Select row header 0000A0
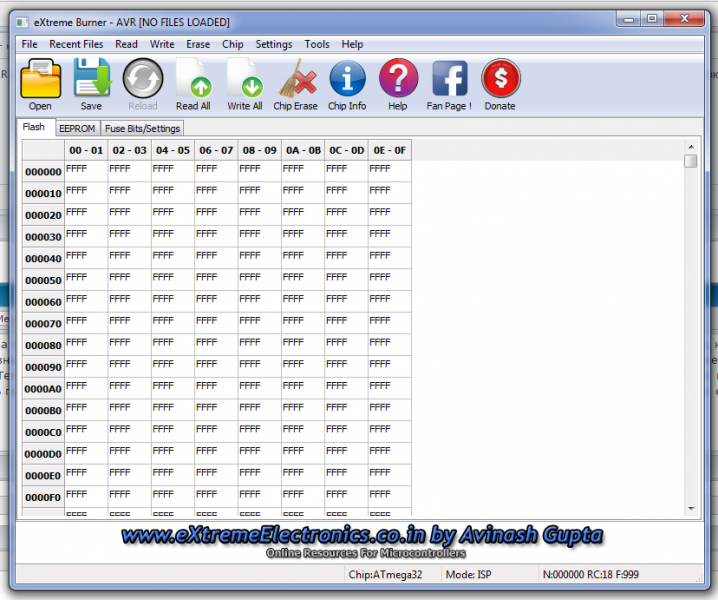 tap(44, 389)
